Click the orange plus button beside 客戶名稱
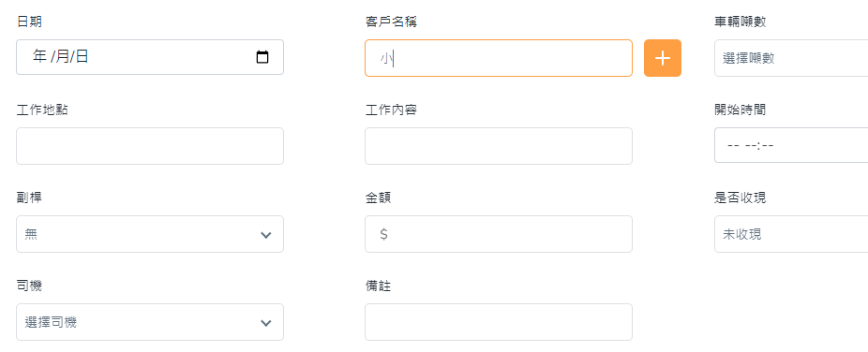Image resolution: width=868 pixels, height=352 pixels. coord(663,58)
